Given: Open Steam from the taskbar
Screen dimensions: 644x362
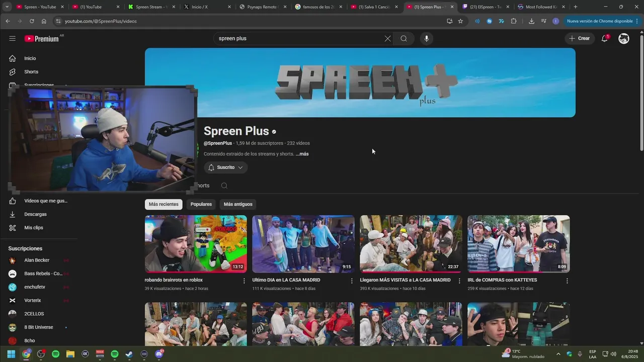Looking at the screenshot, I should pos(129,354).
